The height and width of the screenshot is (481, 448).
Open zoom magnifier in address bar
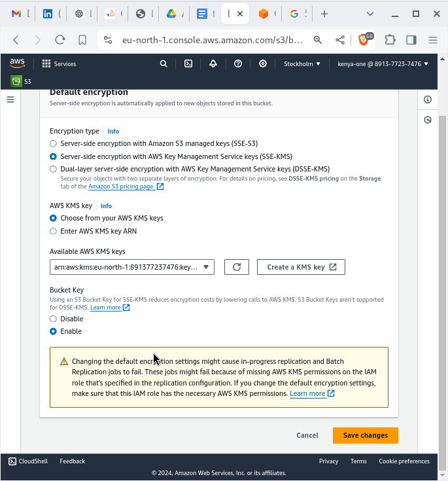(318, 40)
